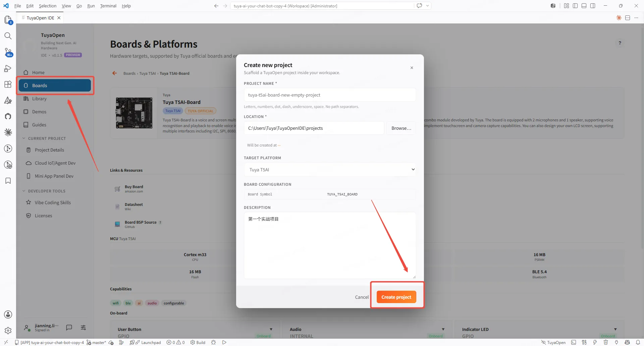Open the Accounts menu in activity bar
This screenshot has height=346, width=644.
tap(8, 314)
